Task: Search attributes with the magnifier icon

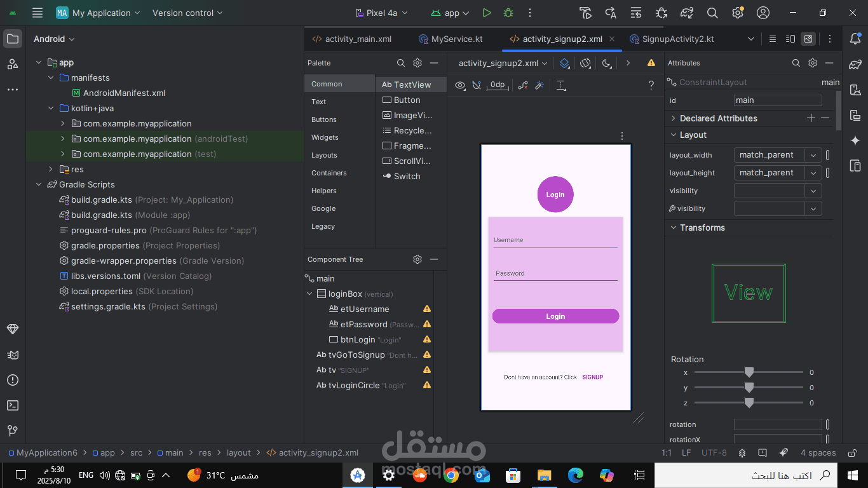Action: (796, 63)
